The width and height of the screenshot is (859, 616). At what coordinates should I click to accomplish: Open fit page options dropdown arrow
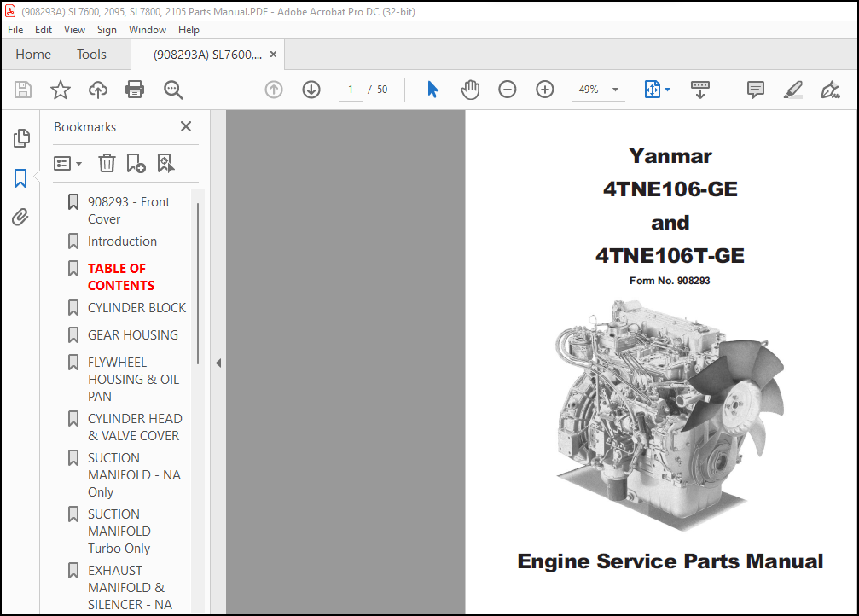coord(667,90)
